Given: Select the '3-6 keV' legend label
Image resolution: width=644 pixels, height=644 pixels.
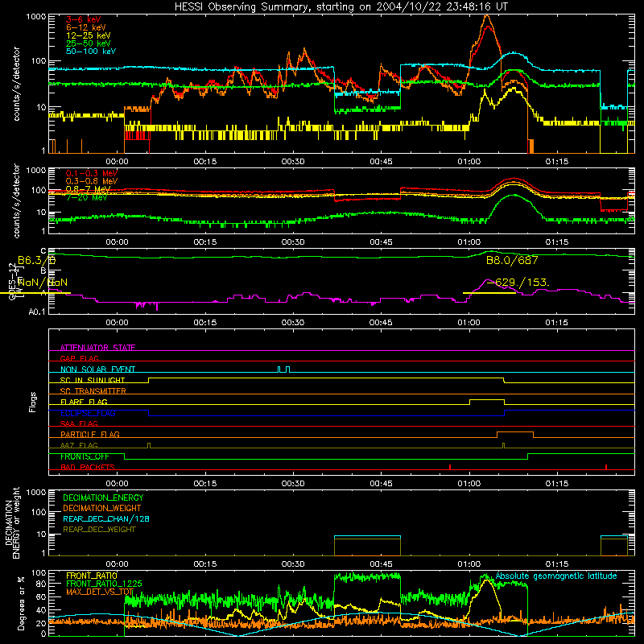Looking at the screenshot, I should (83, 19).
